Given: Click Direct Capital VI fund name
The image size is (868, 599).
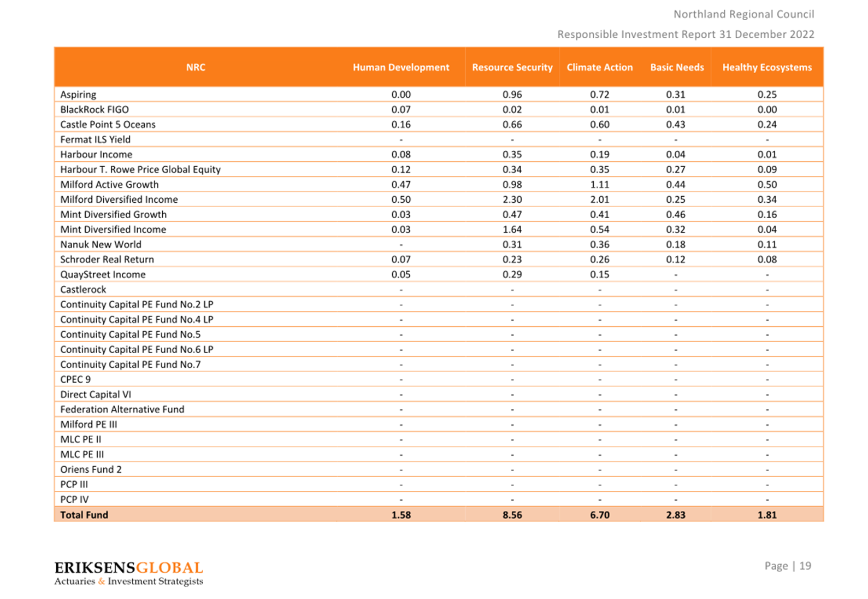Looking at the screenshot, I should [x=96, y=395].
